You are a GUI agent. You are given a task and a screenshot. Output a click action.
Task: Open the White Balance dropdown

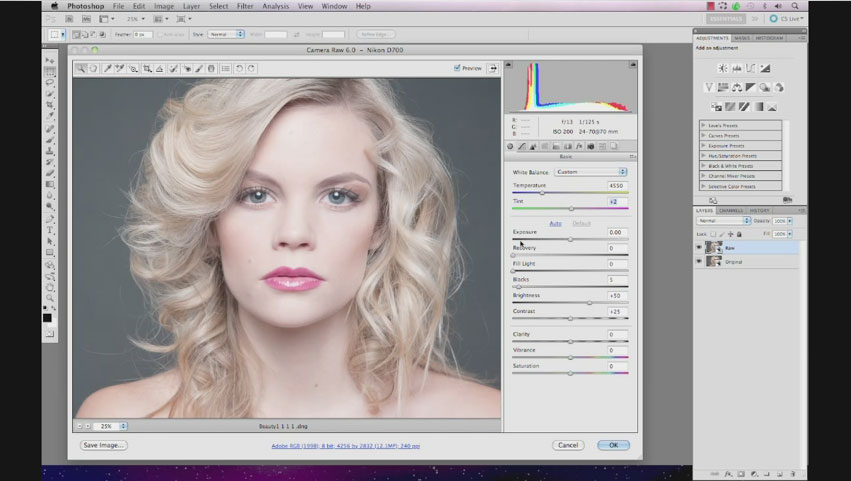click(590, 172)
